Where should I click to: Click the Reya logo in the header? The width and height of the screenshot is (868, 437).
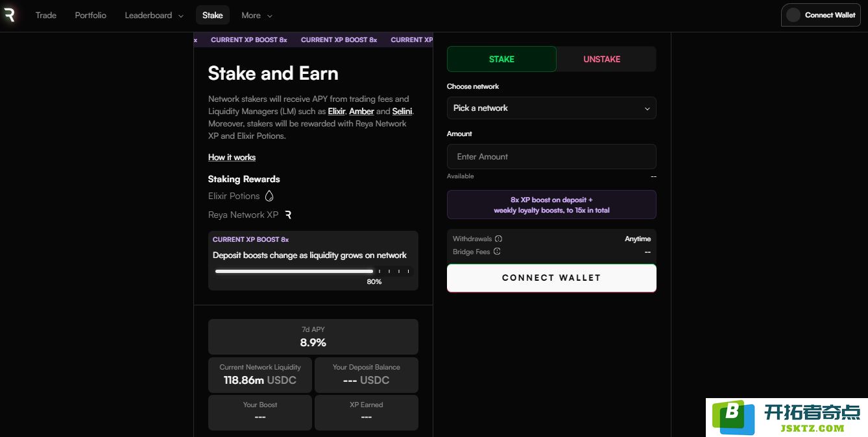9,15
